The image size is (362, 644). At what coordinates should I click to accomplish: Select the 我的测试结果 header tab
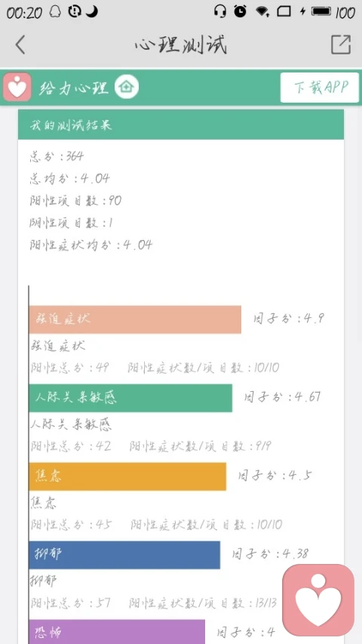point(180,125)
